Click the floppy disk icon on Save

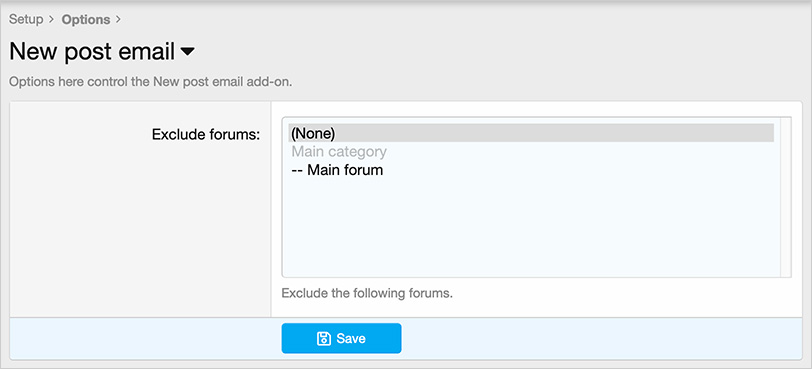[324, 338]
